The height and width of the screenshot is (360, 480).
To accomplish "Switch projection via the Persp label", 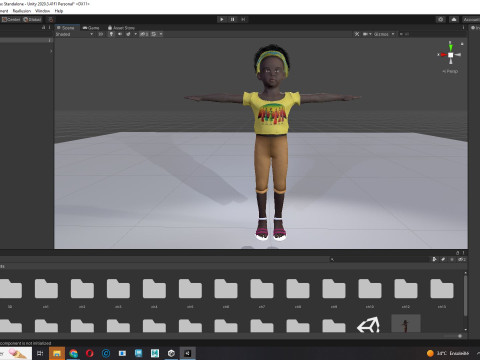I will point(450,71).
